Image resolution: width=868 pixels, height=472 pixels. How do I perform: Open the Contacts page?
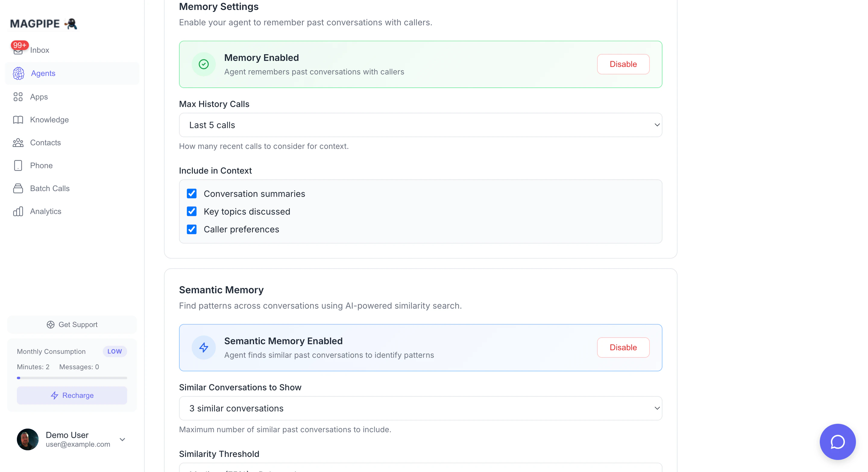coord(46,143)
